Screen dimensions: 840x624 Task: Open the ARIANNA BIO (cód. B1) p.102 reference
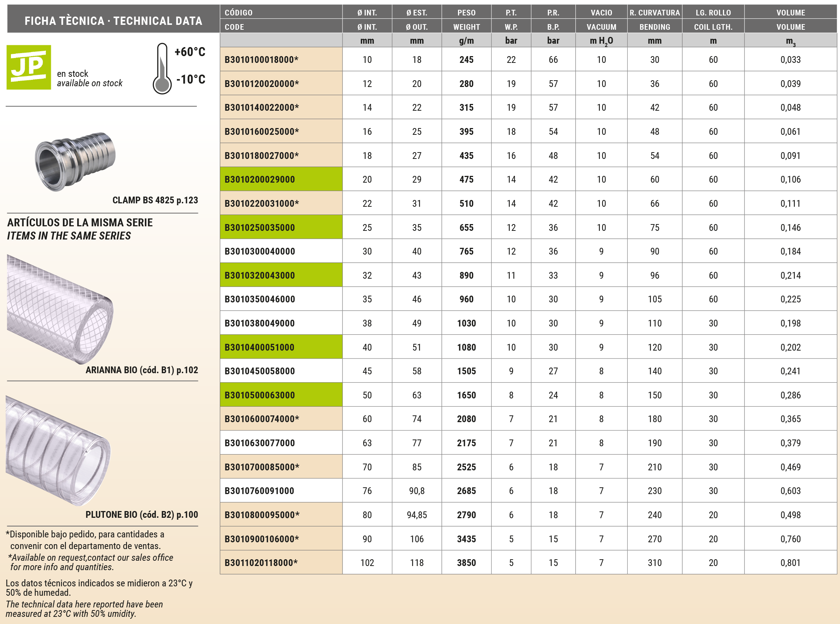pos(142,370)
